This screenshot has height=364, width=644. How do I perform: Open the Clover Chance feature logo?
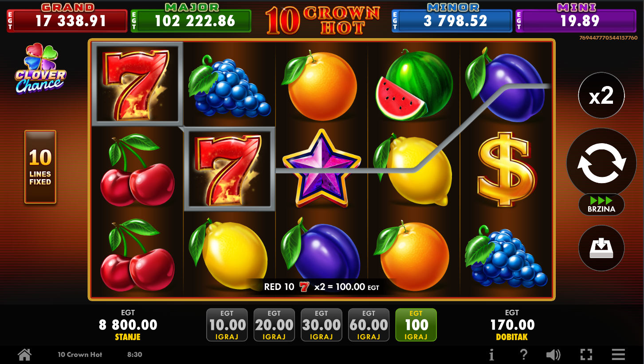coord(40,69)
